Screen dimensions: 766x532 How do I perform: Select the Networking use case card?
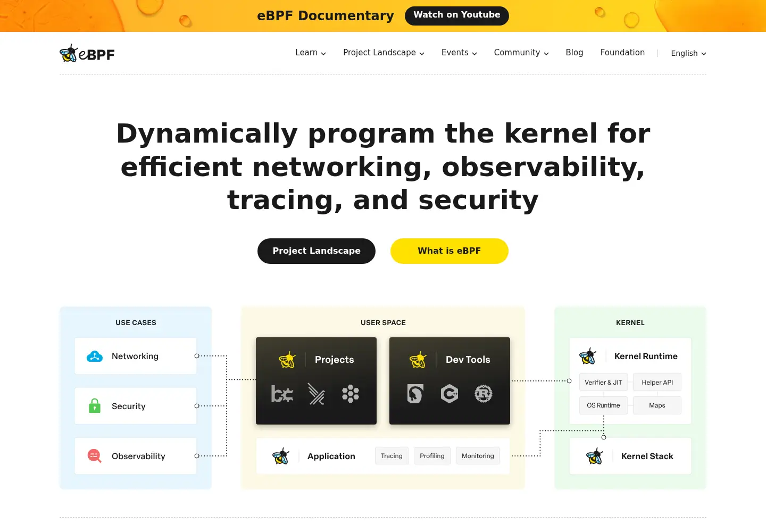(x=136, y=356)
